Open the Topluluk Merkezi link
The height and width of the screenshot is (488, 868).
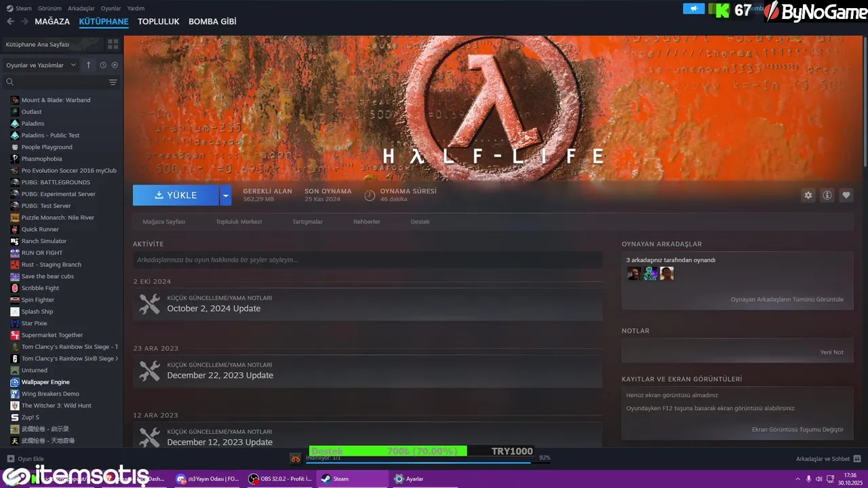click(x=239, y=222)
